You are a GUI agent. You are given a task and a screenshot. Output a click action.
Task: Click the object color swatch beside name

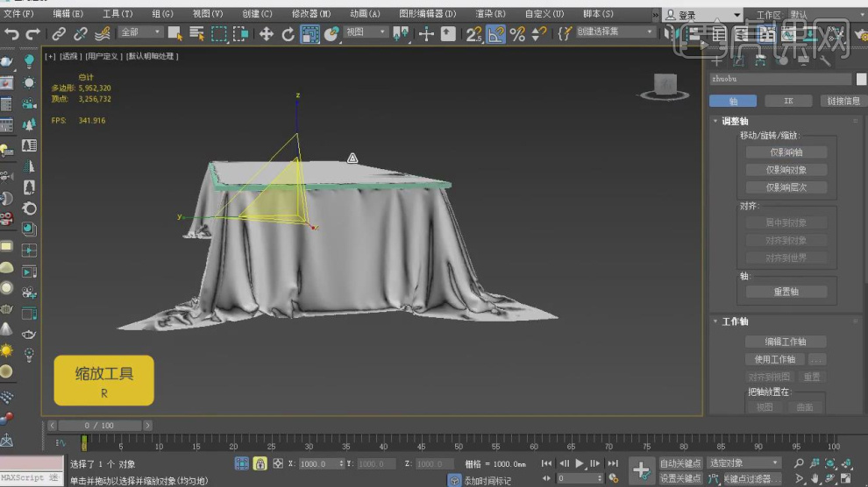(861, 79)
